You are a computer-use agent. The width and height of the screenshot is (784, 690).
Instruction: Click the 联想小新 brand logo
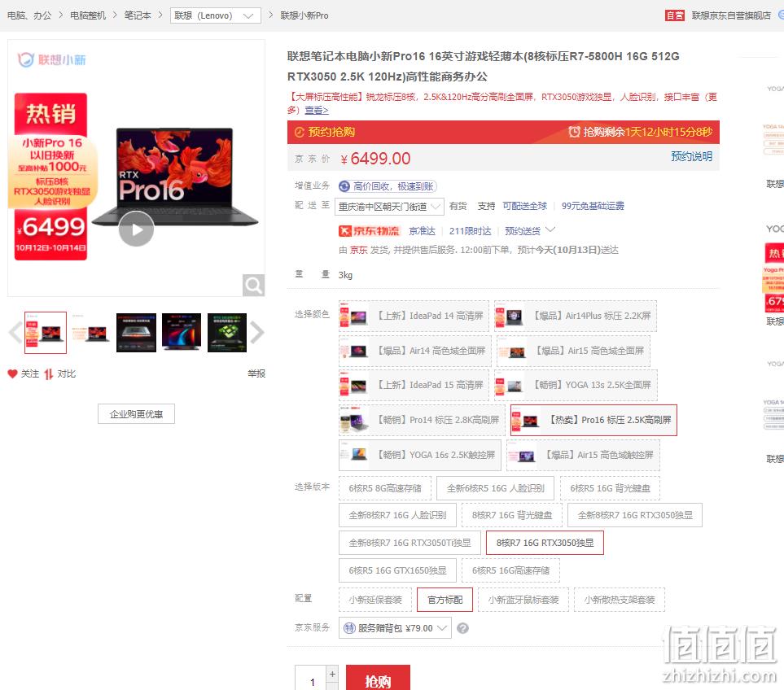point(51,60)
